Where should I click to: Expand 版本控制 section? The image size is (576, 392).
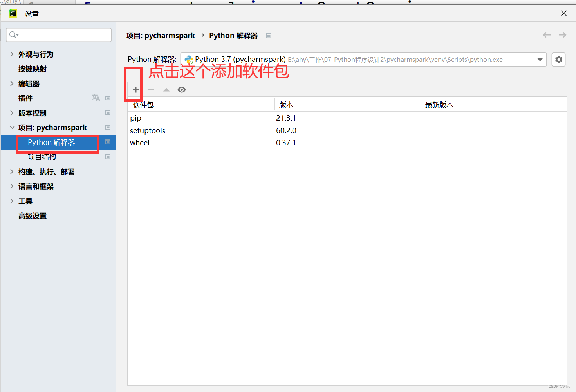[12, 113]
